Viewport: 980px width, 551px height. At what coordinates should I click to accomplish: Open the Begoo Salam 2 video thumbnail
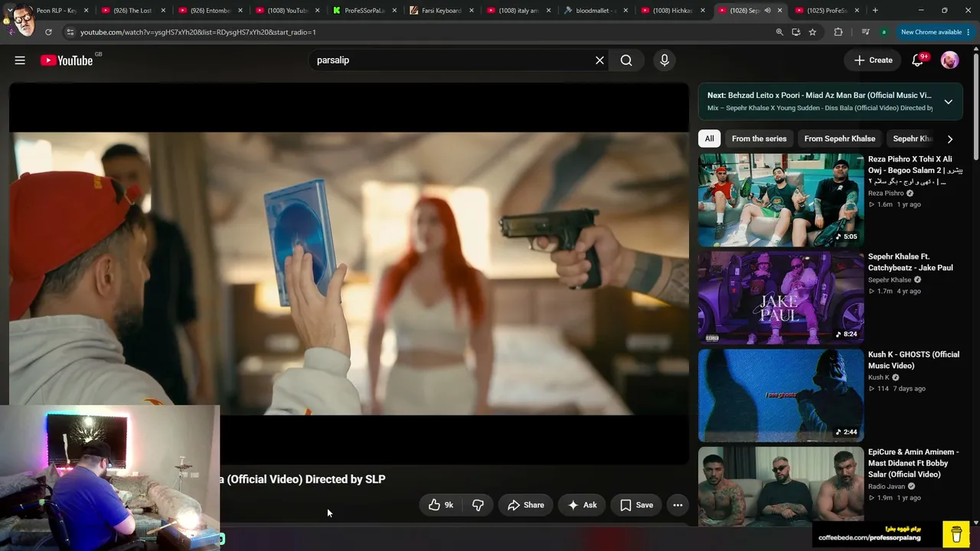pos(781,201)
